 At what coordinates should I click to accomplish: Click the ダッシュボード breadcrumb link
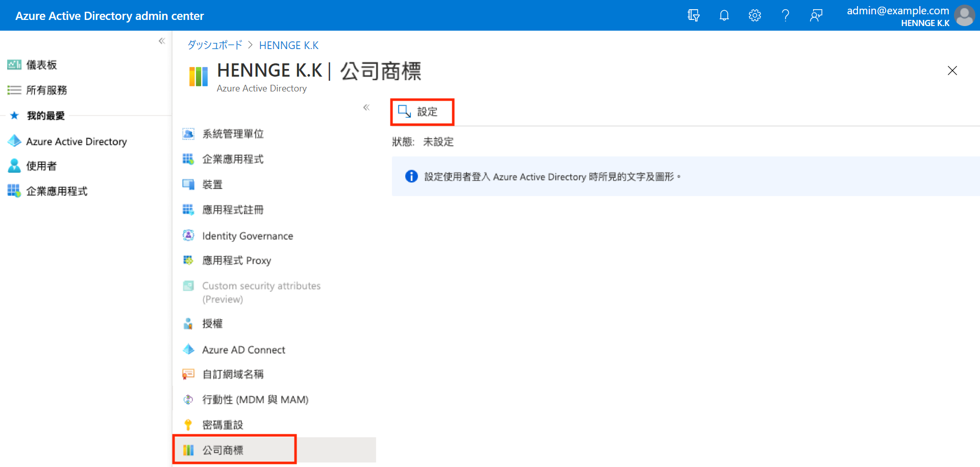click(215, 45)
